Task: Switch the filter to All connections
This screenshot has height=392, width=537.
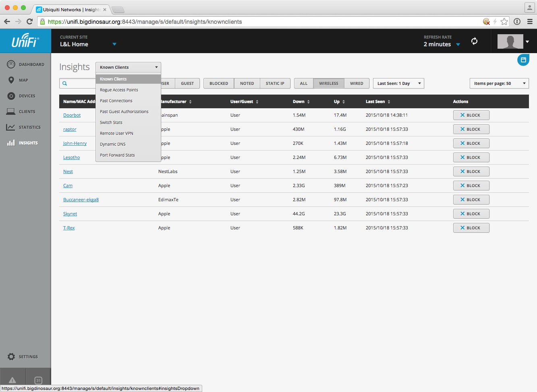Action: click(x=304, y=83)
